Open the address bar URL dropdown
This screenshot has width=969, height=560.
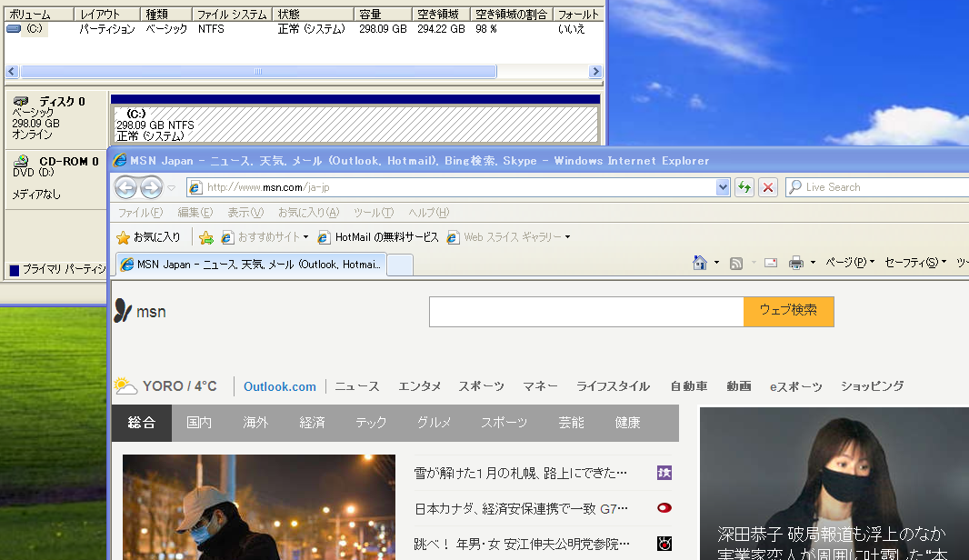724,187
